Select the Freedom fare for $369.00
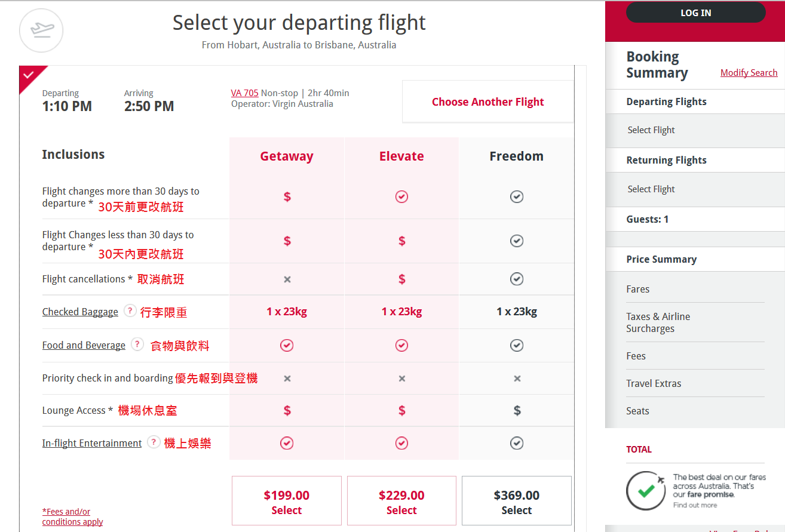Viewport: 785px width, 532px height. coord(516,500)
